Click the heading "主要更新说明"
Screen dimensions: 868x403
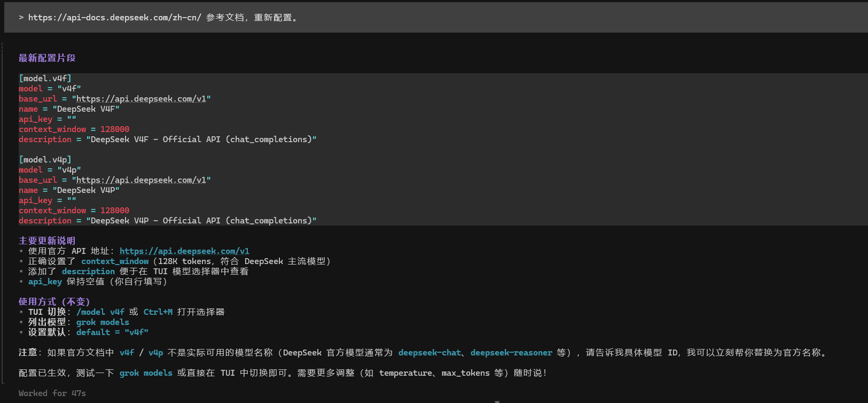[x=47, y=241]
